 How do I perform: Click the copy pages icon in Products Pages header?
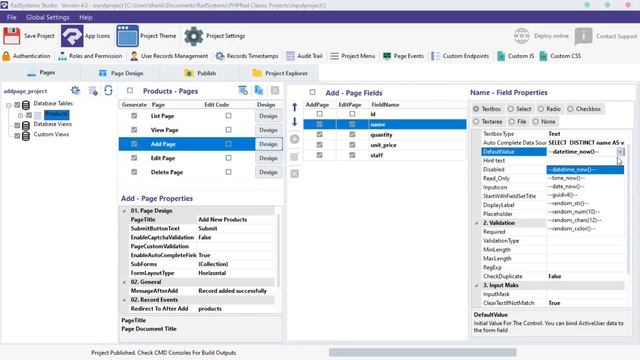coord(259,90)
